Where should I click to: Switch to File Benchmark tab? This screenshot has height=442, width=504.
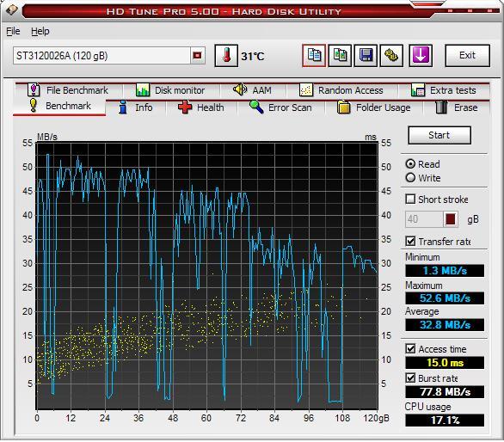point(68,90)
